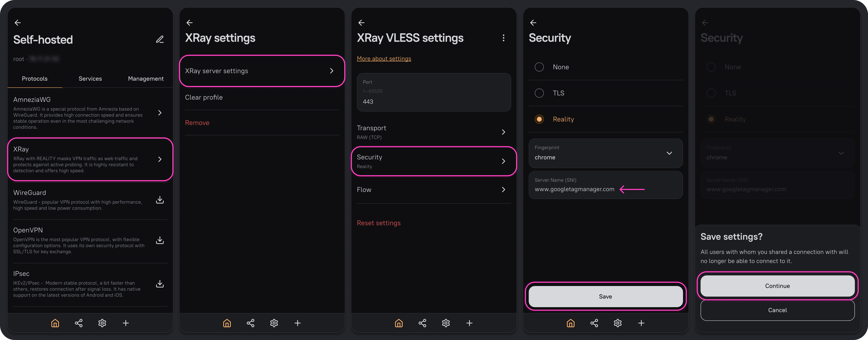
Task: Tap home icon on Self-hosted screen
Action: pos(55,323)
